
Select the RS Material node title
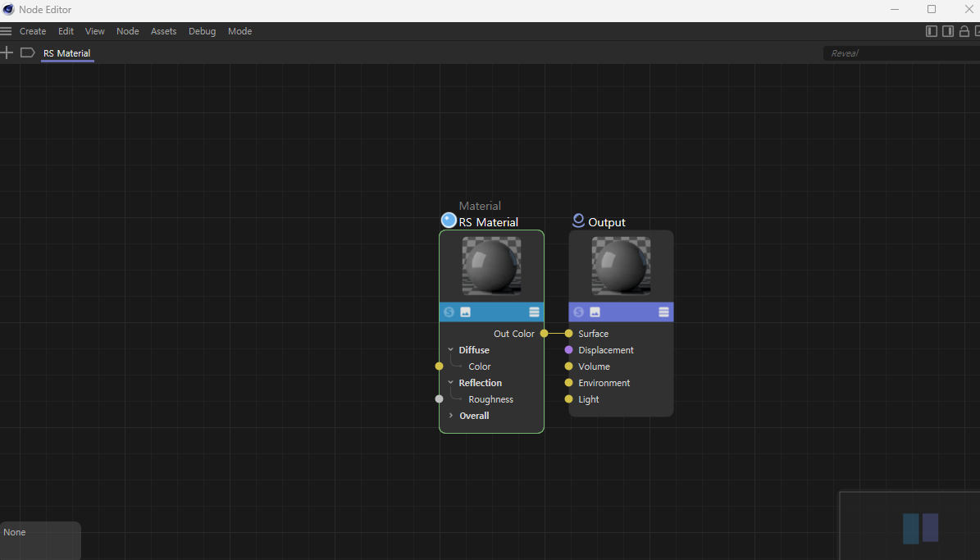[x=488, y=222]
